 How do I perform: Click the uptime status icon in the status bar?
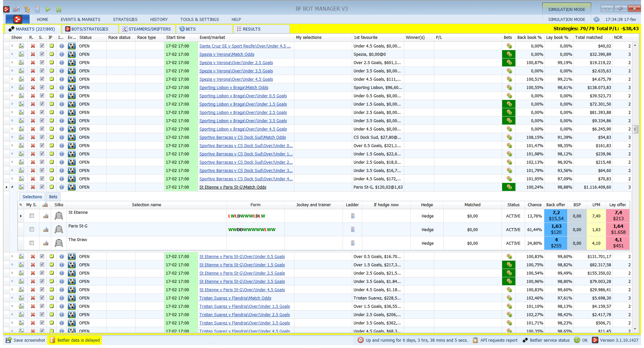click(x=361, y=340)
